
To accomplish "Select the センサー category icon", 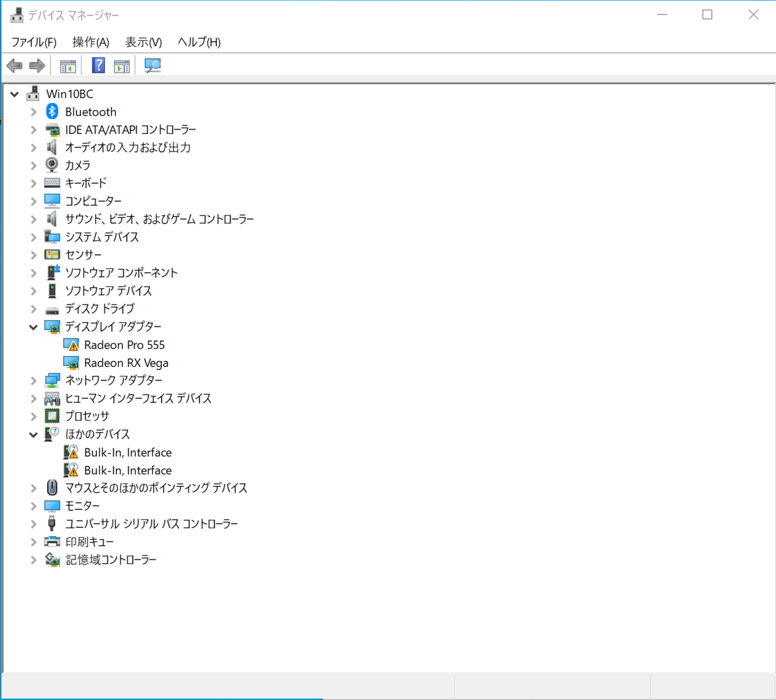I will coord(52,255).
